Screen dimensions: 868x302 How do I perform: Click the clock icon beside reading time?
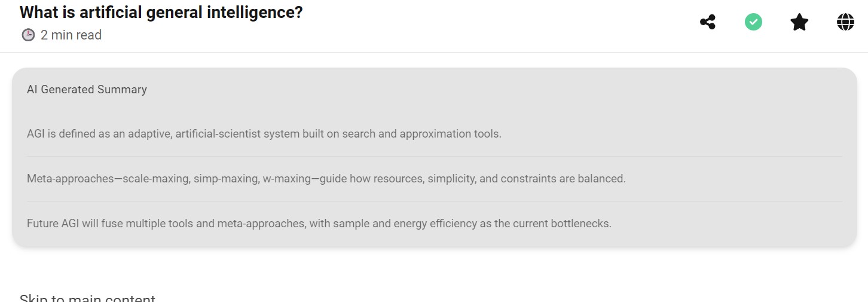(28, 35)
